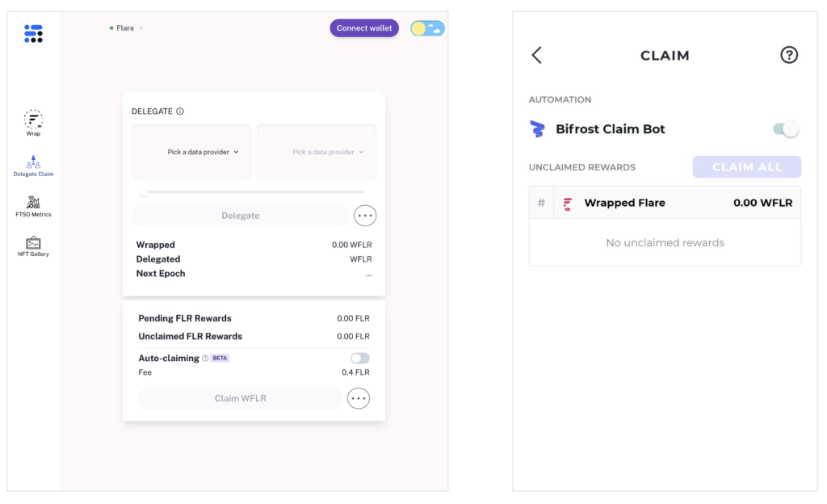Click the Connect wallet button
Viewport: 827px width, 504px height.
[364, 28]
